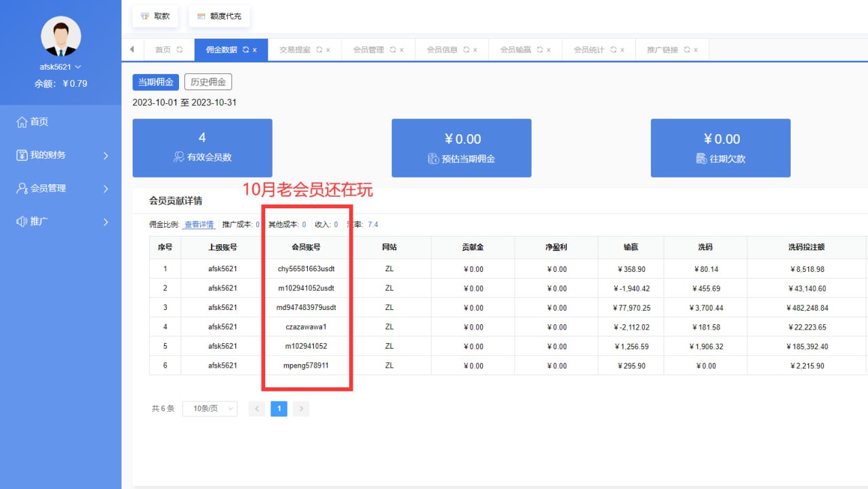Click the 有效会员数 card showing 4
The width and height of the screenshot is (868, 489).
click(202, 148)
